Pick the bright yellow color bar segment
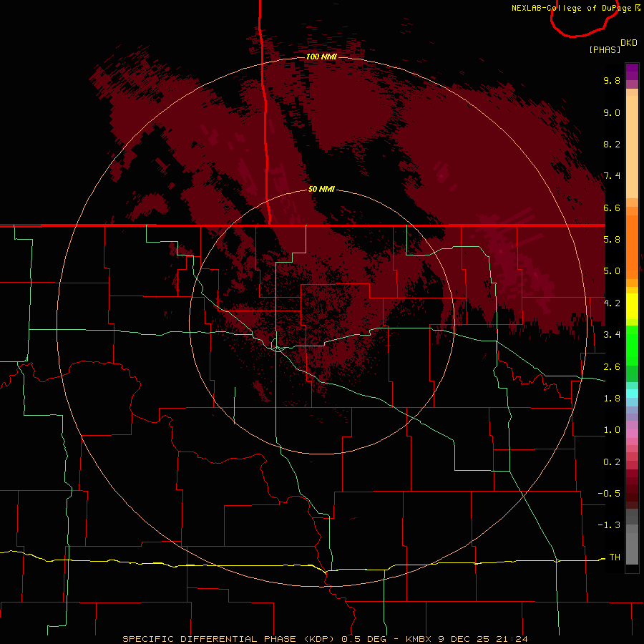644x644 pixels. point(632,306)
